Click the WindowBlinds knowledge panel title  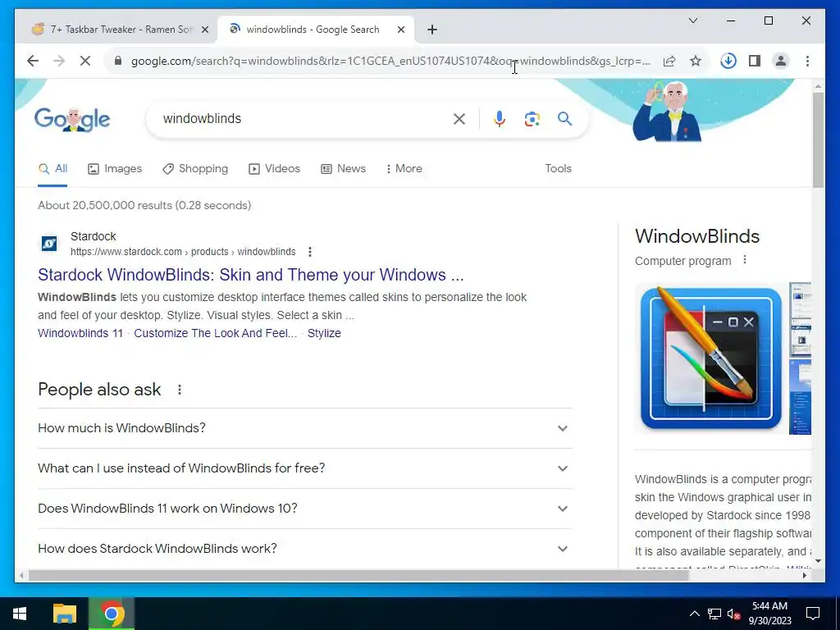(697, 236)
